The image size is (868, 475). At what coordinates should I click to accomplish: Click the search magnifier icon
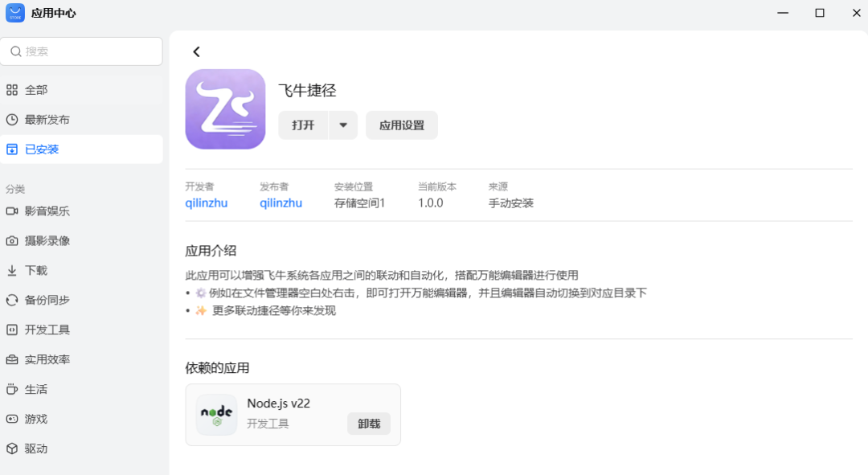(x=15, y=51)
